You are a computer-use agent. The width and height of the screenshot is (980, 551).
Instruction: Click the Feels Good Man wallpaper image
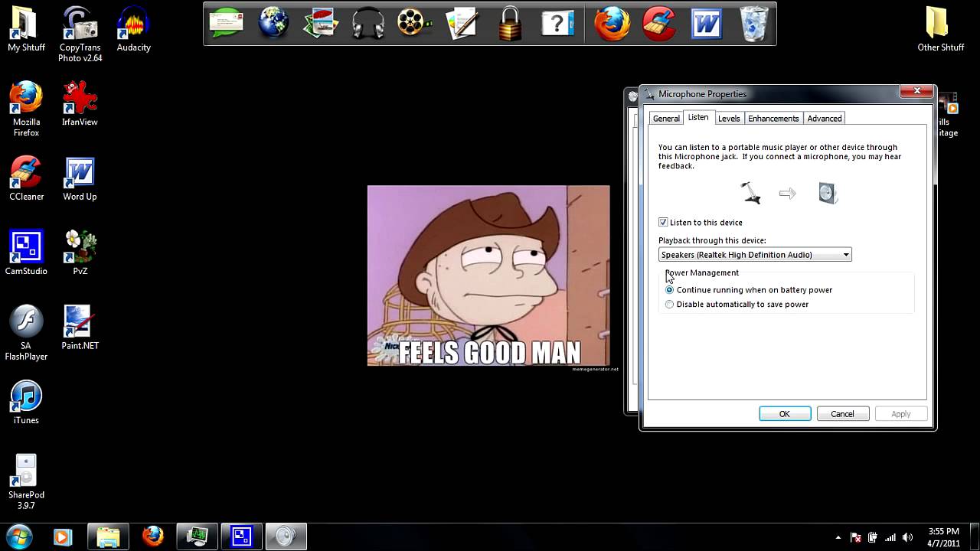click(488, 275)
